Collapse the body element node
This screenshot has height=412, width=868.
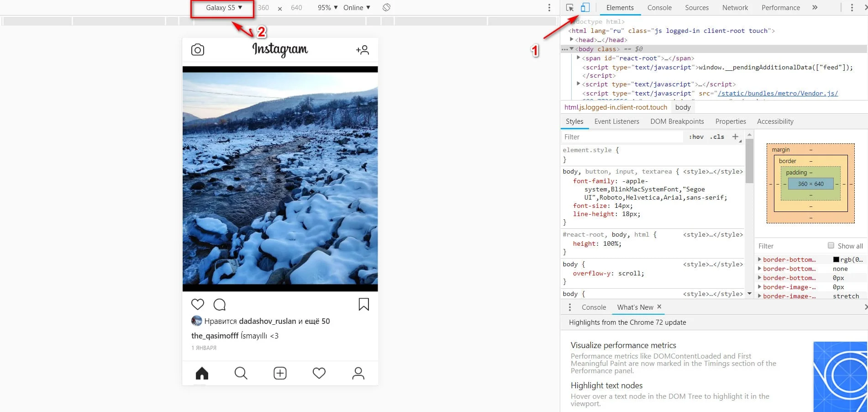[x=571, y=49]
